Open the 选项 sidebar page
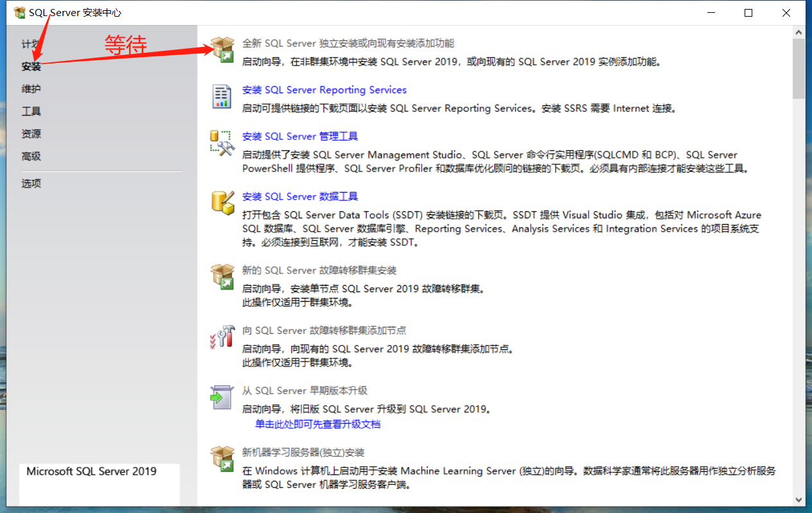The width and height of the screenshot is (812, 513). click(x=31, y=183)
